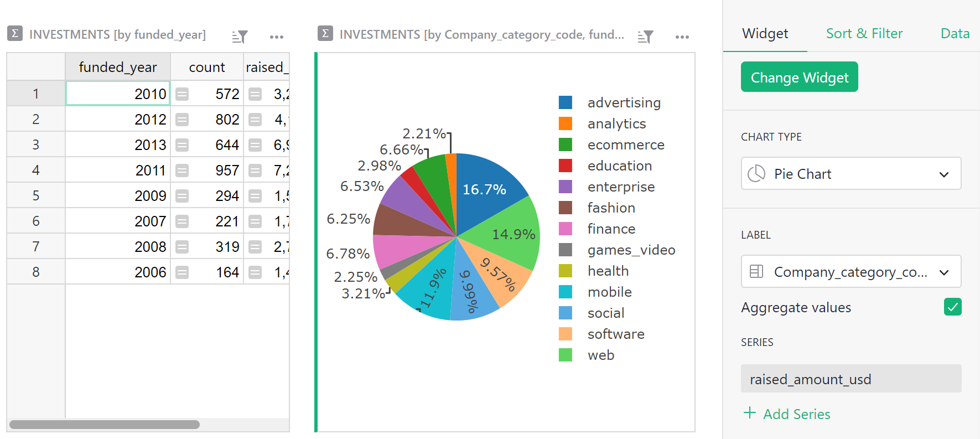This screenshot has height=439, width=980.
Task: Open the Pie Chart type dropdown
Action: pyautogui.click(x=851, y=174)
